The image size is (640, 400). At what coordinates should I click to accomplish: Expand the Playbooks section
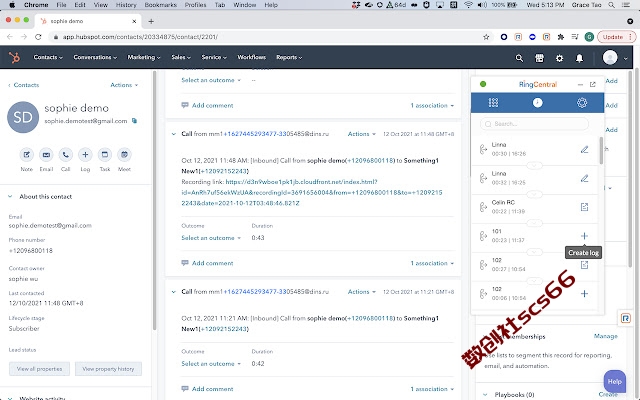[485, 395]
